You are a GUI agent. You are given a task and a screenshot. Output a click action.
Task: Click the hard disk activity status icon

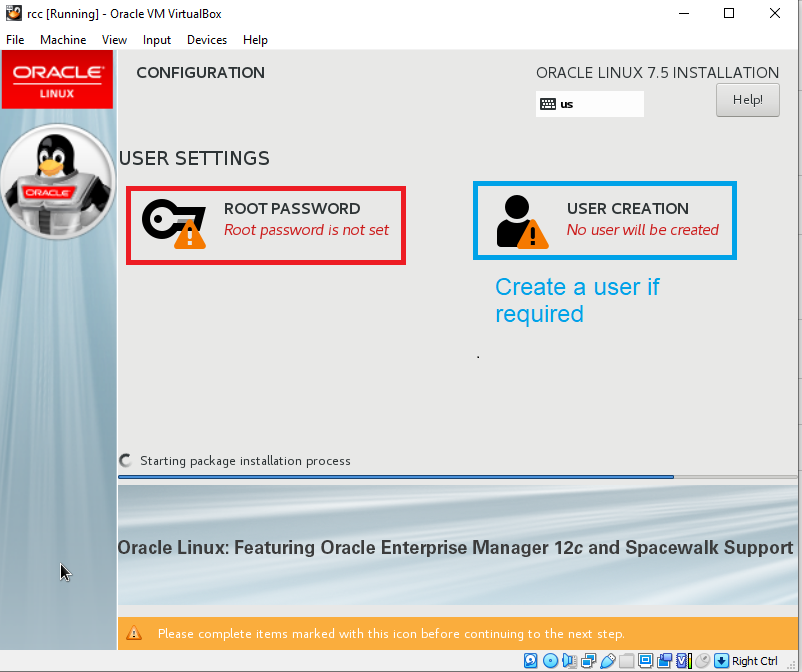click(x=530, y=661)
